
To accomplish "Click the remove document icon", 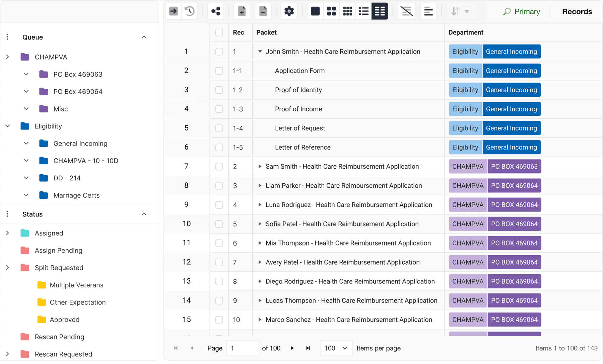I will click(263, 11).
